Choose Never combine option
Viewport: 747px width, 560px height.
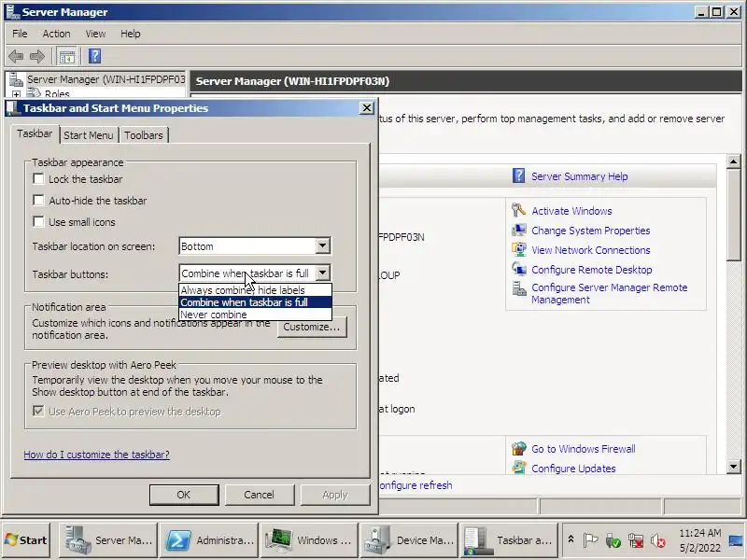(255, 315)
